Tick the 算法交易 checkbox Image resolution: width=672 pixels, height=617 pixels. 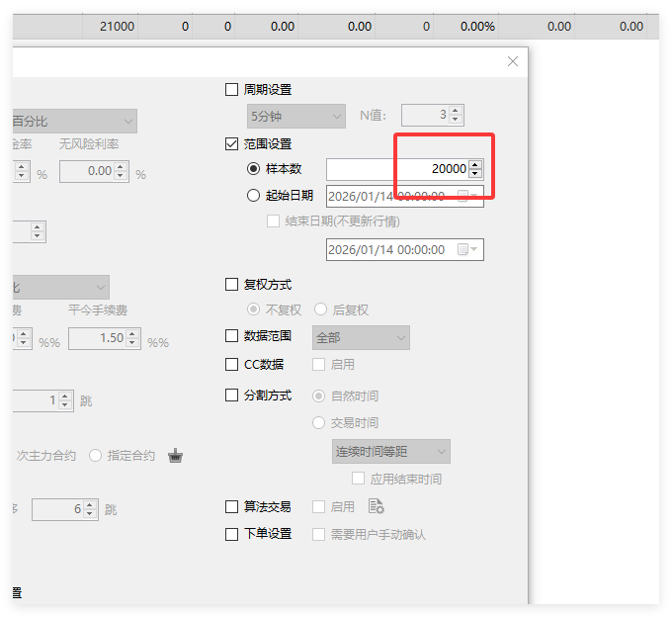(x=232, y=507)
